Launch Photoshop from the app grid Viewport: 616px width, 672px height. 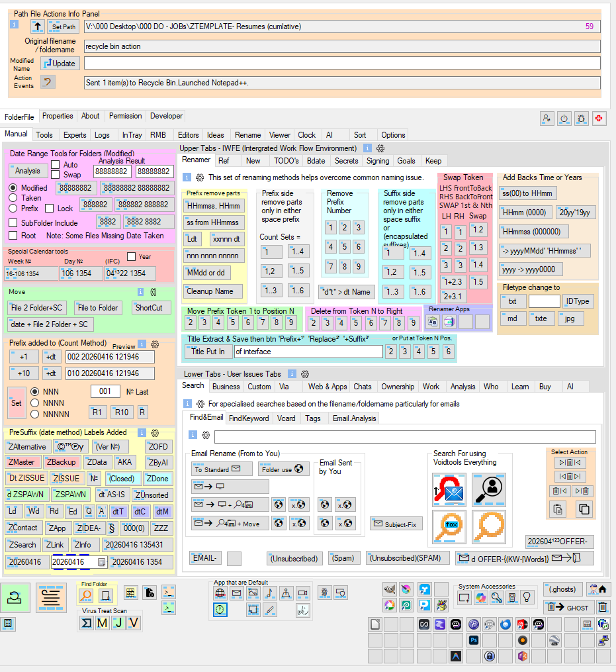point(473,640)
